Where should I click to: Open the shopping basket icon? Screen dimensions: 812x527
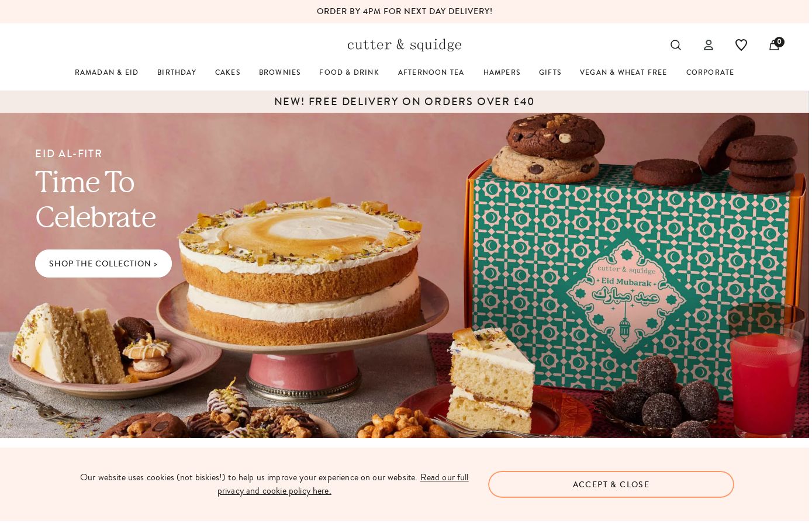pos(774,44)
